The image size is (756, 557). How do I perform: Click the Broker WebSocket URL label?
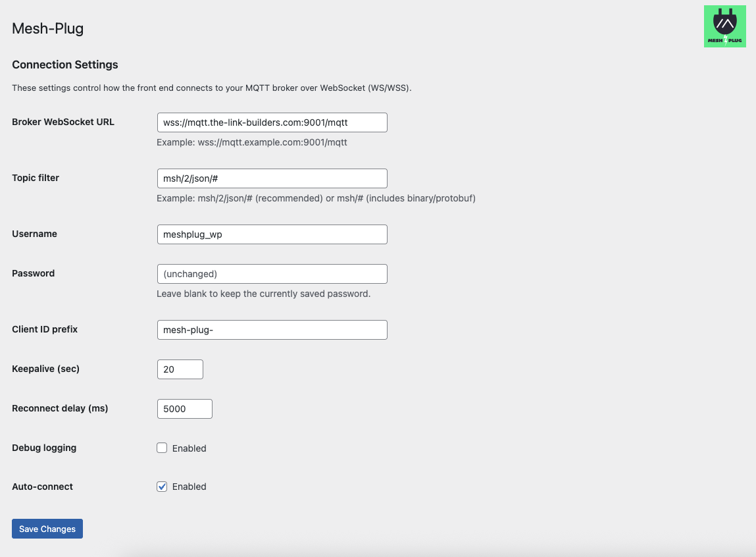[63, 122]
